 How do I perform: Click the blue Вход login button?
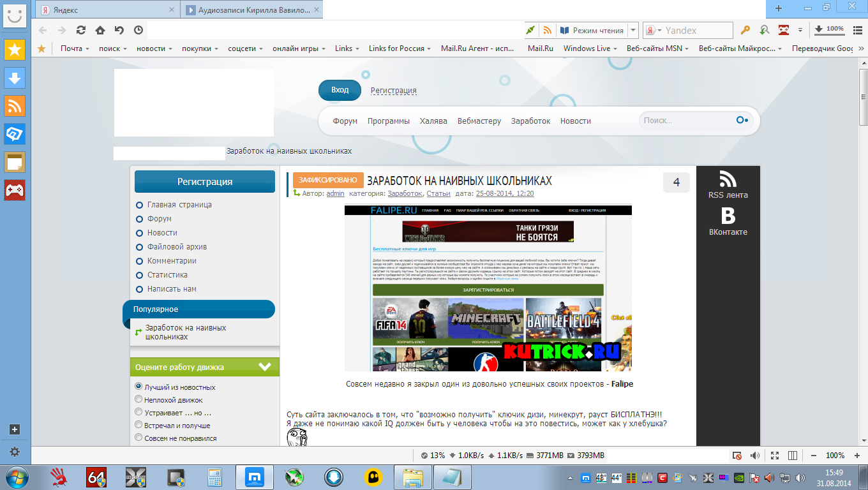(340, 90)
